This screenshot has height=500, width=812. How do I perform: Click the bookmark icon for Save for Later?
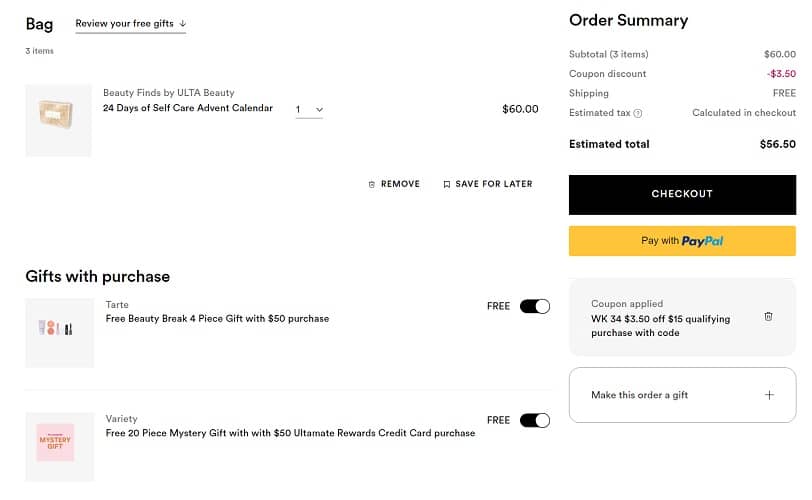pyautogui.click(x=447, y=184)
